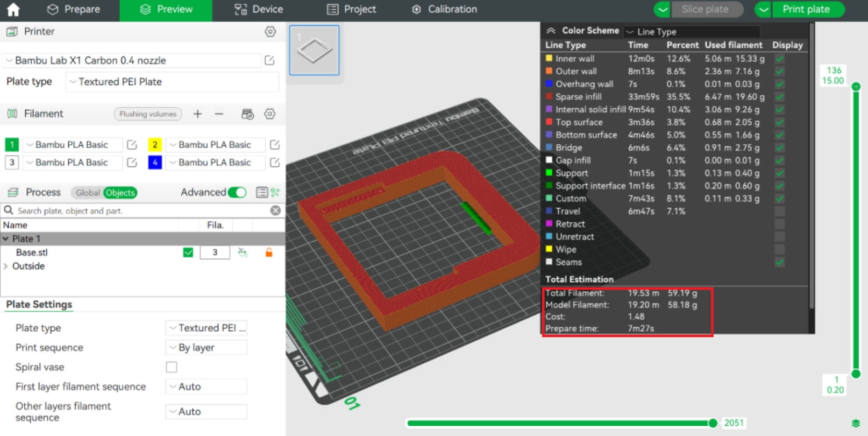Screen dimensions: 868x436
Task: Edit filament 4 preset
Action: tap(275, 163)
